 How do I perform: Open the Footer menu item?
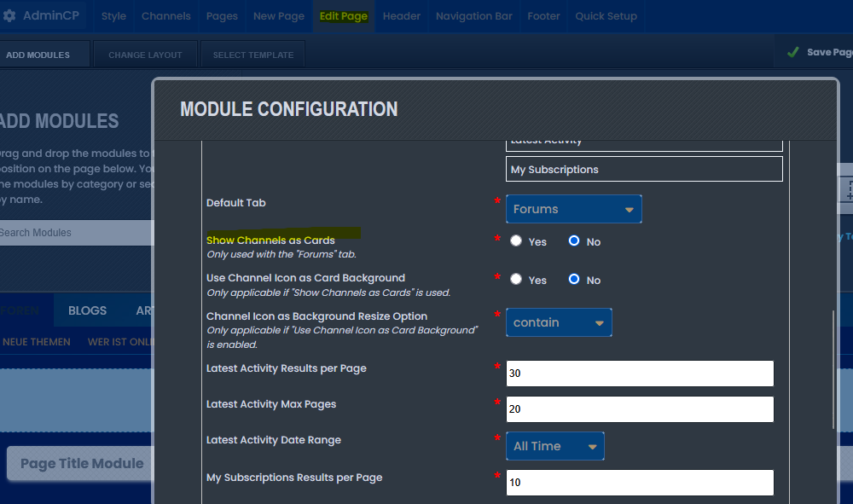543,16
